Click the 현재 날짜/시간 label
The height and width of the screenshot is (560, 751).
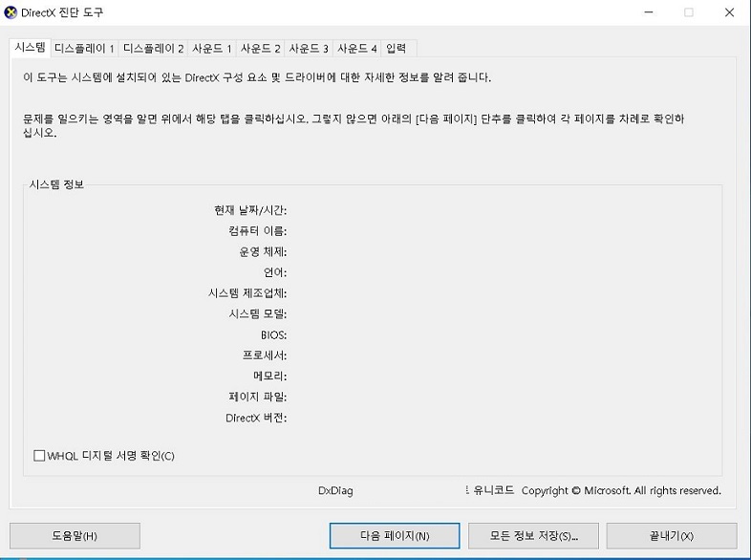(250, 210)
